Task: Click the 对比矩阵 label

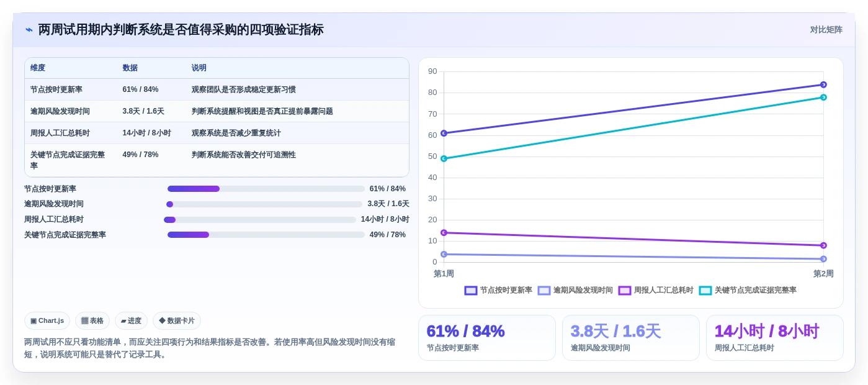Action: (826, 30)
